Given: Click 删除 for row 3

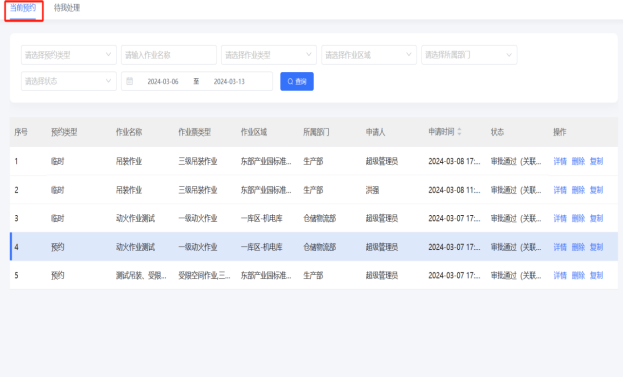Looking at the screenshot, I should coord(578,218).
